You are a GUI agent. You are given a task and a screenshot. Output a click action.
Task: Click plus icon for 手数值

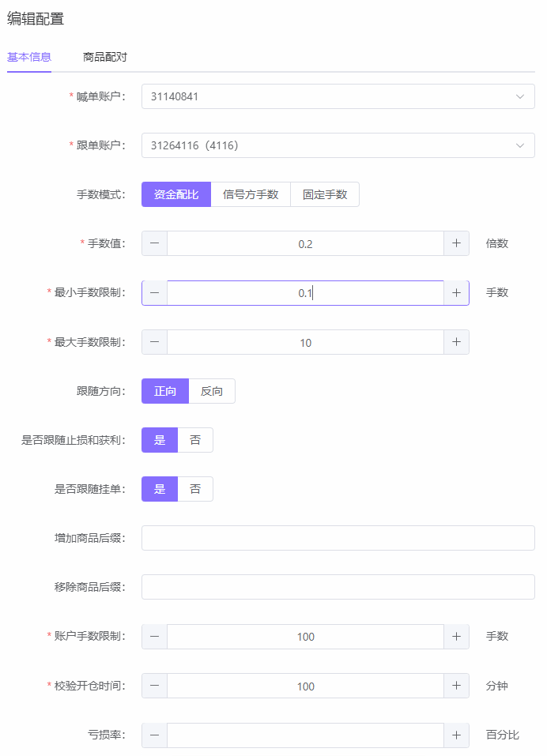[x=456, y=243]
